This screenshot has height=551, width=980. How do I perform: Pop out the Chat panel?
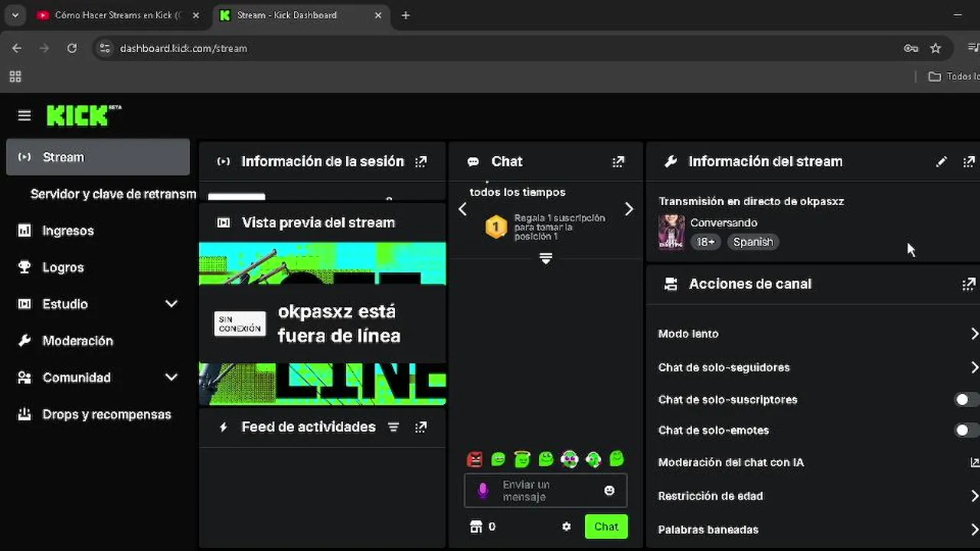coord(618,161)
